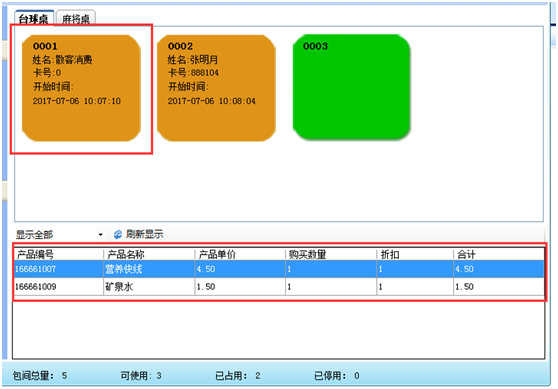Sort by the 产品名称 column header
Viewport: 558px width, 389px height.
click(x=149, y=254)
